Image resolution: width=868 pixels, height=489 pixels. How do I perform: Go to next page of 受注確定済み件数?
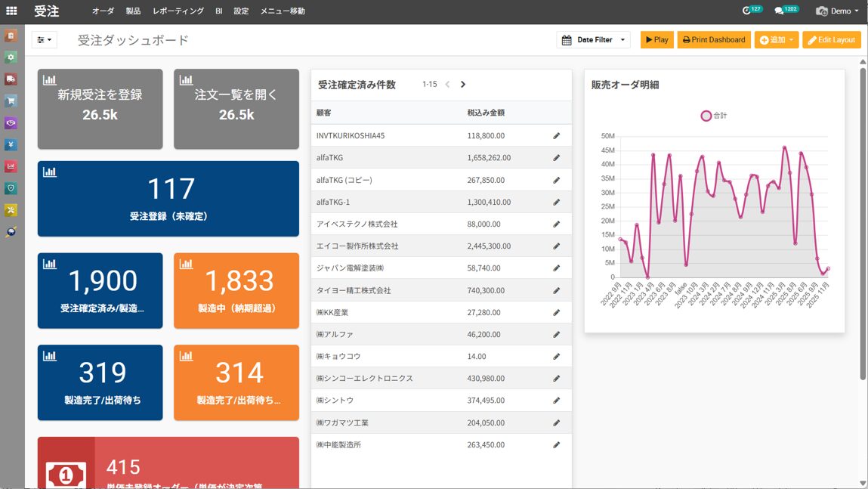click(463, 85)
